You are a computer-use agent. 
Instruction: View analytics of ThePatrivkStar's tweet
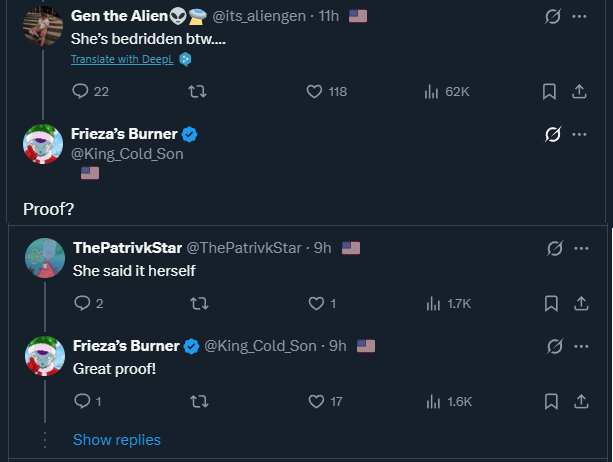[x=433, y=303]
